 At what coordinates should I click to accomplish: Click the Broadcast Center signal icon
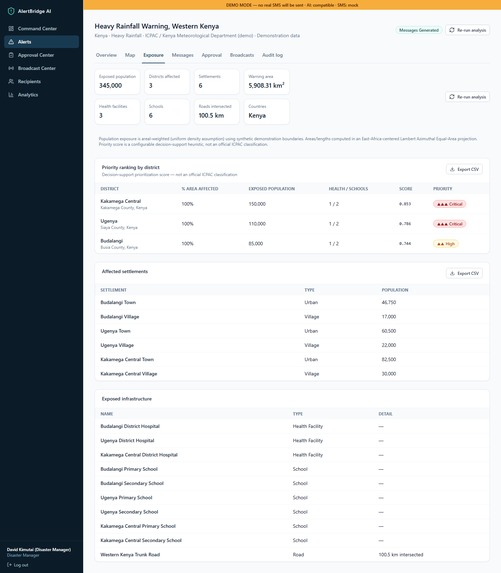pyautogui.click(x=11, y=68)
